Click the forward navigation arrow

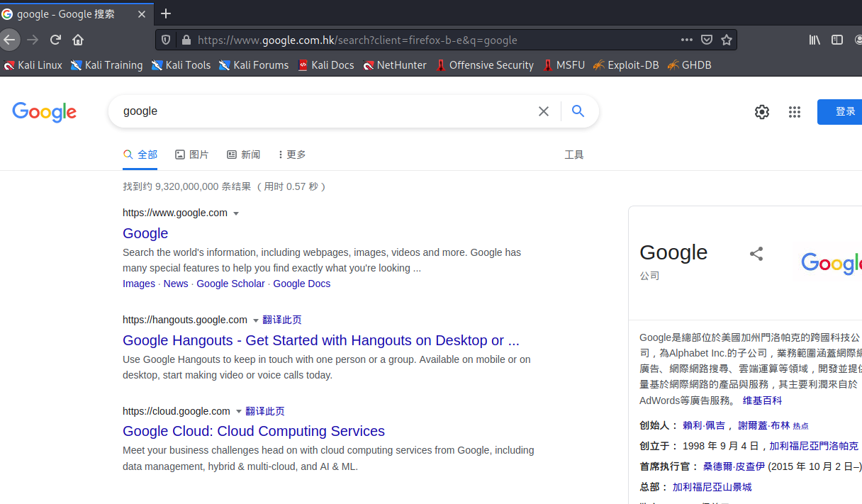pyautogui.click(x=33, y=40)
